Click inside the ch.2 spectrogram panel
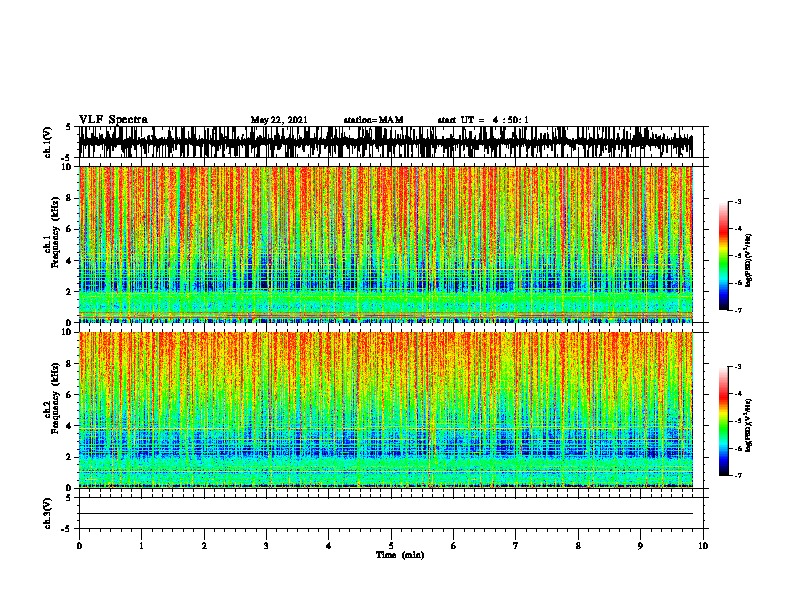Viewport: 792px width, 612px height. [391, 410]
